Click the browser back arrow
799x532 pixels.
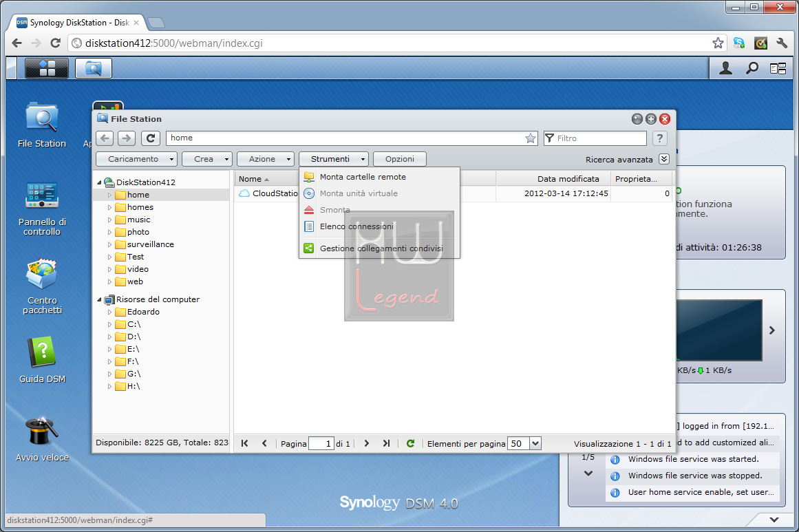17,43
